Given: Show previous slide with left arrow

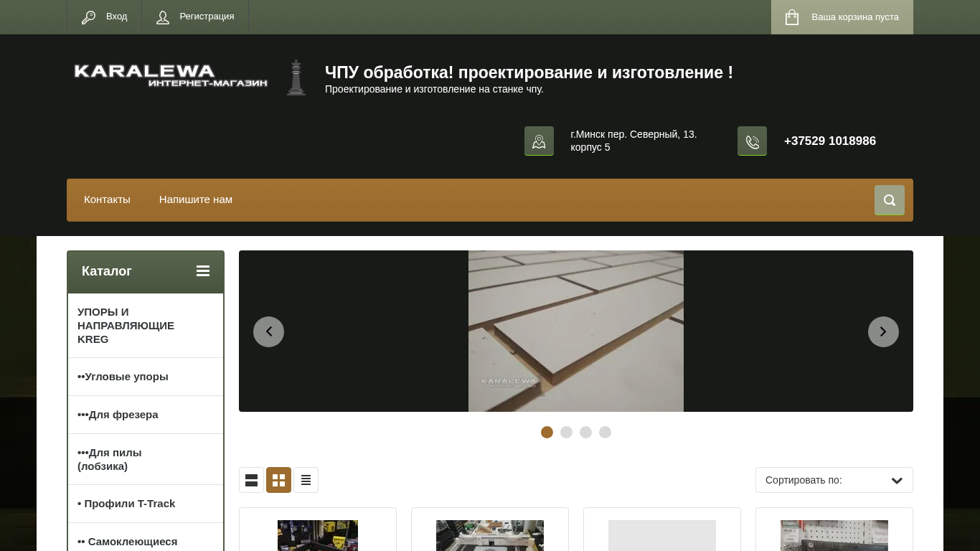Looking at the screenshot, I should click(268, 331).
